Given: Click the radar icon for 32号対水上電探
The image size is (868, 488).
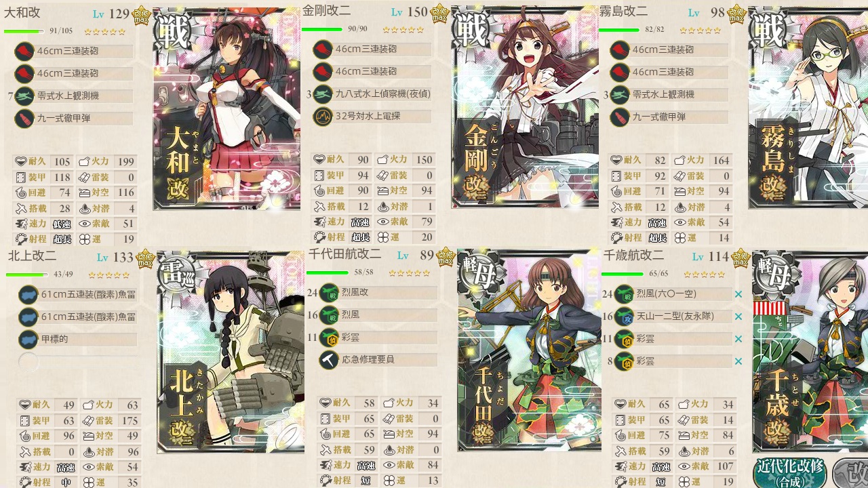Looking at the screenshot, I should pos(322,116).
